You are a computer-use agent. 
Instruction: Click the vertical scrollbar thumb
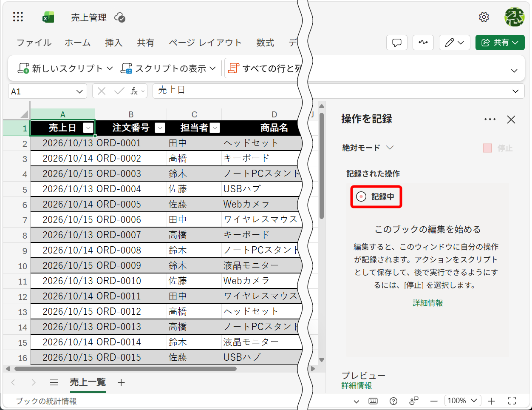322,166
